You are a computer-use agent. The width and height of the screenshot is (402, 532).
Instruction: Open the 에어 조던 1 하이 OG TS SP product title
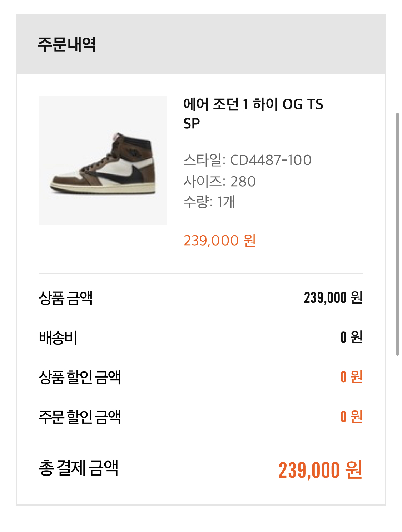pos(253,113)
